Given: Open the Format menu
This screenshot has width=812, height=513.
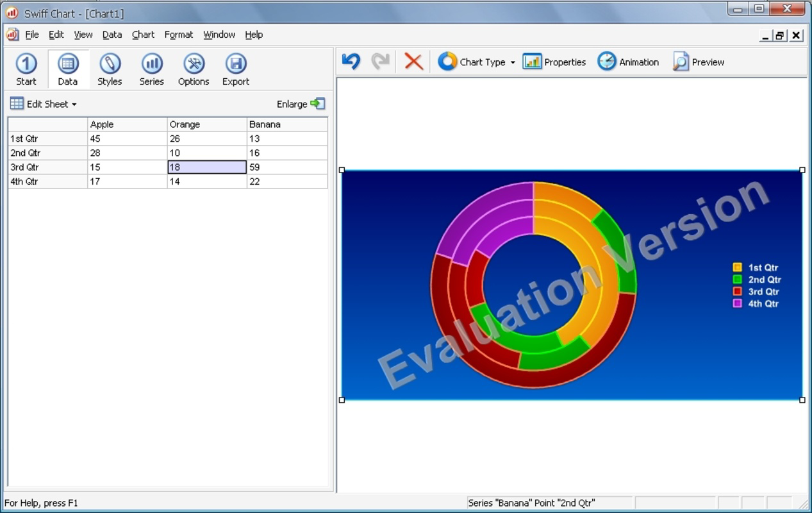Looking at the screenshot, I should 179,35.
